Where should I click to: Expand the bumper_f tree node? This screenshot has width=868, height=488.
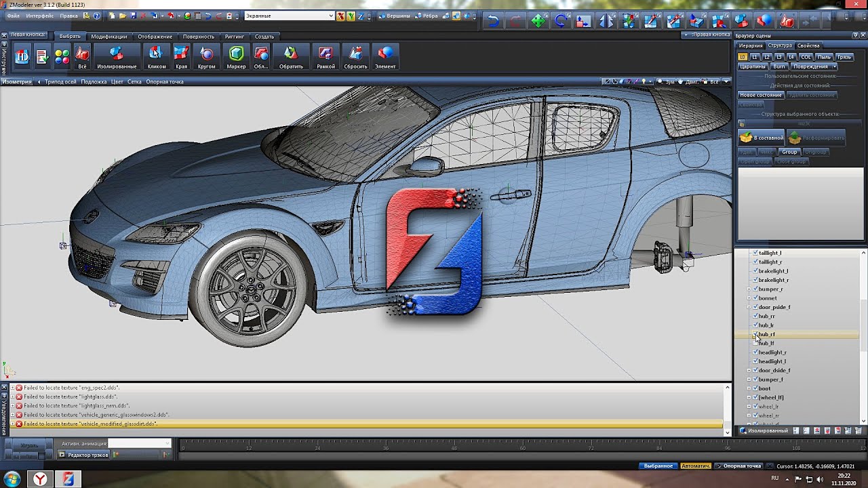tap(749, 380)
